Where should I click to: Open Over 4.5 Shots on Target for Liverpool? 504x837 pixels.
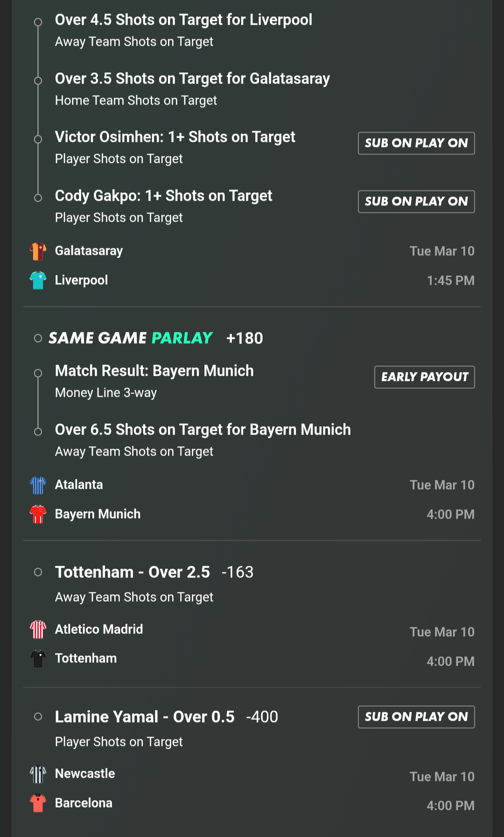(183, 20)
